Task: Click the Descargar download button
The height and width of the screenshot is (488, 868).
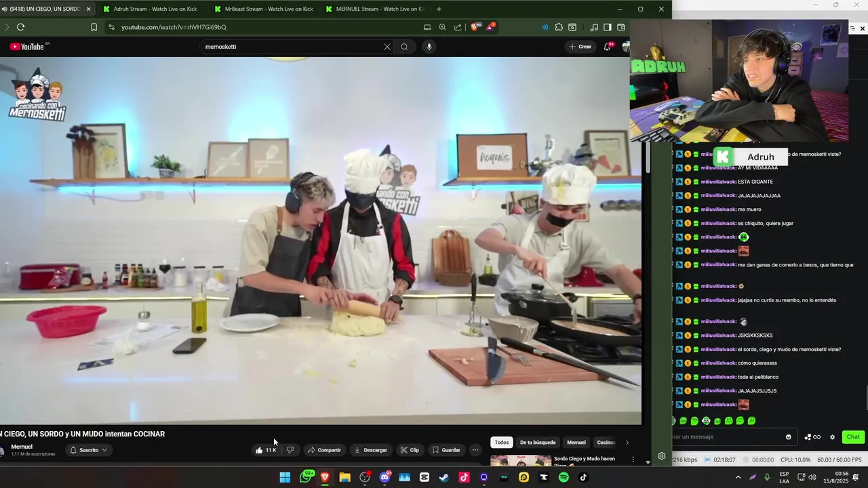Action: click(x=370, y=450)
